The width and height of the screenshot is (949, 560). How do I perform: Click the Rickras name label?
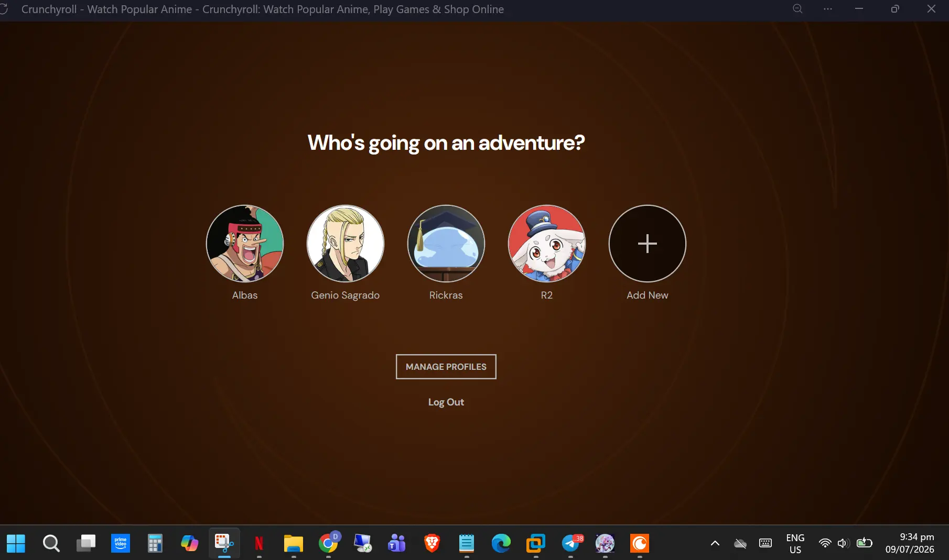(x=446, y=295)
